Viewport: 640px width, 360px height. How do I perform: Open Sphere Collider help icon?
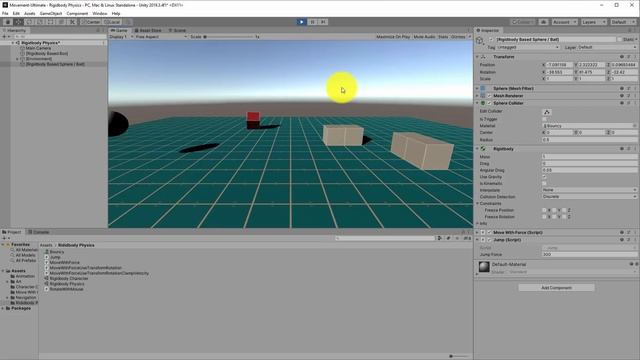click(622, 103)
